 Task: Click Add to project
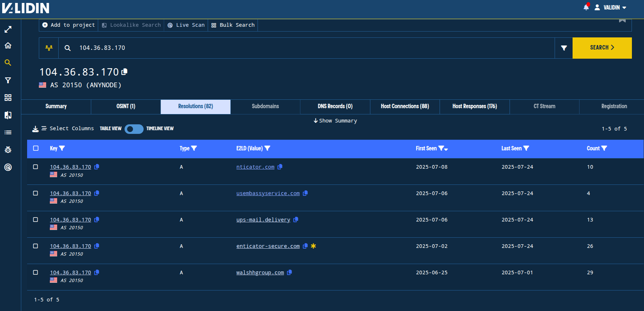[x=69, y=25]
